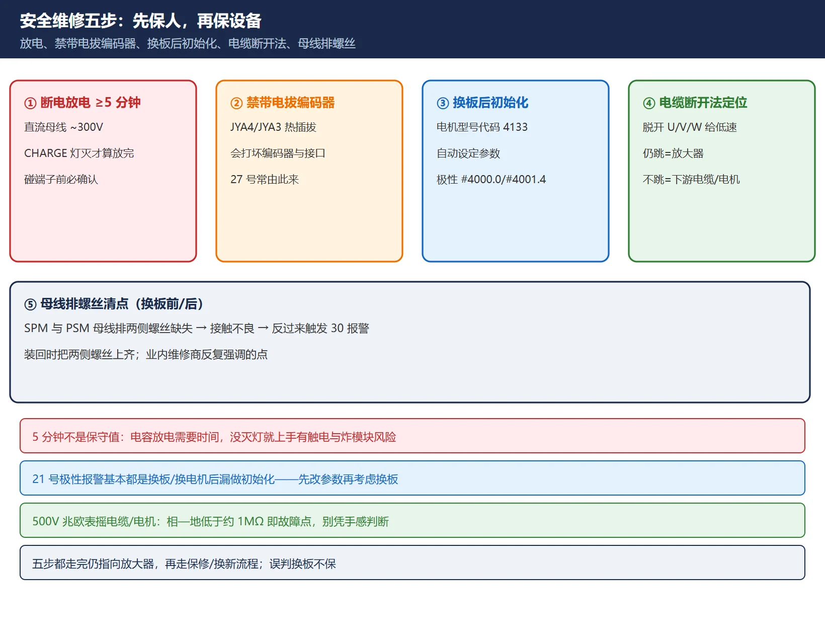Click the green note about 500V 兆欧表
This screenshot has width=825, height=644.
[412, 520]
